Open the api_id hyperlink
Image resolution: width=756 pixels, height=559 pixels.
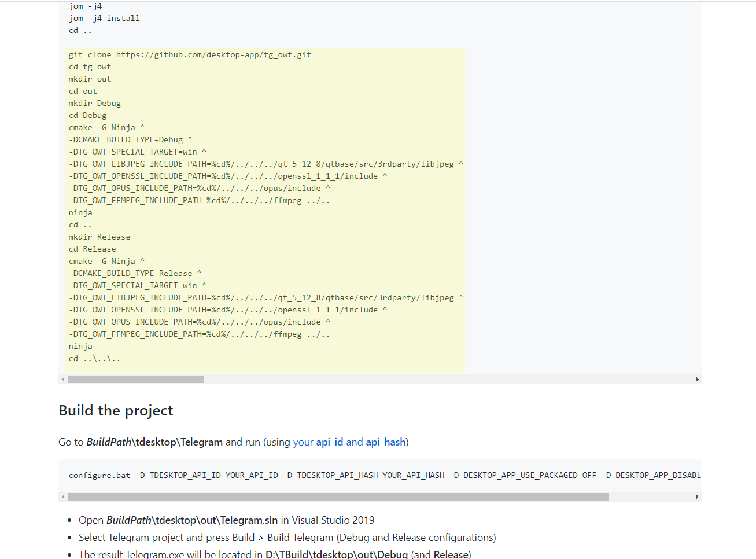[x=329, y=442]
